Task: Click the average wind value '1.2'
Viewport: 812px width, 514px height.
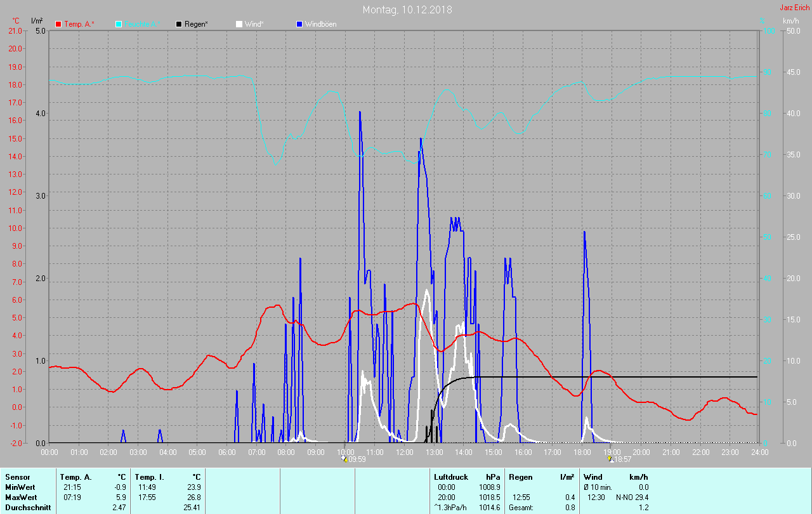Action: pos(643,508)
